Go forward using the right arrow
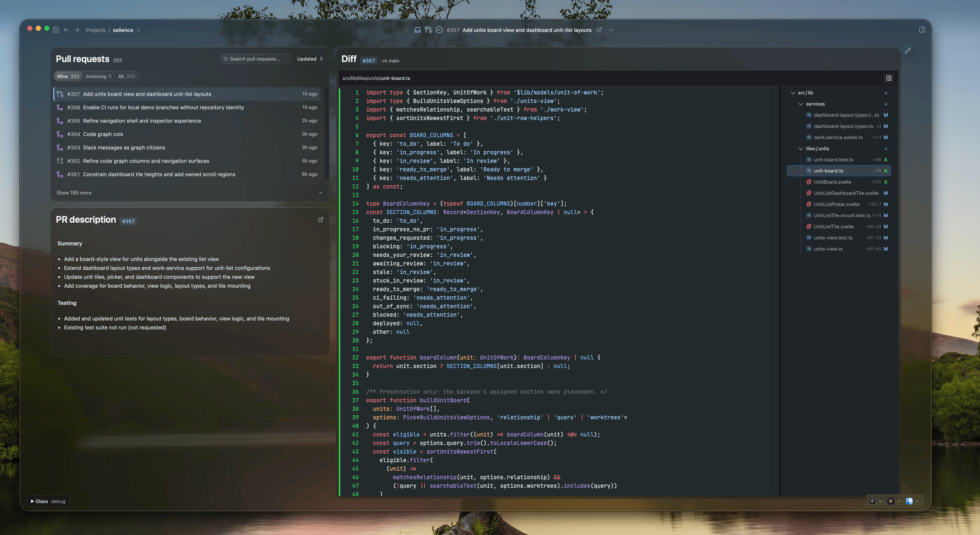The width and height of the screenshot is (980, 535). pyautogui.click(x=77, y=30)
